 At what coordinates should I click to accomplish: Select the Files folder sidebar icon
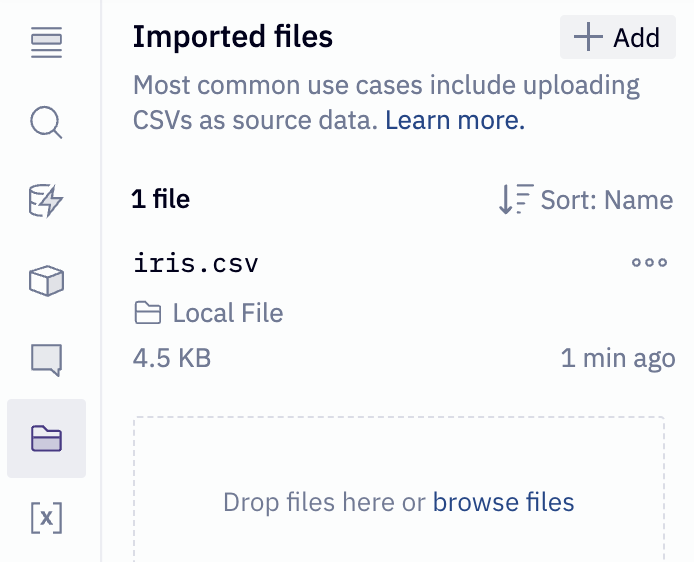[46, 438]
